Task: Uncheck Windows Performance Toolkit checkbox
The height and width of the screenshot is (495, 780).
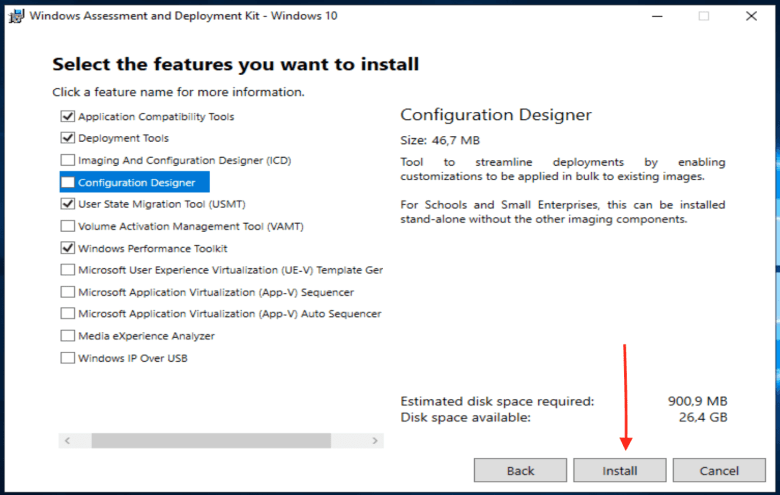Action: point(68,248)
